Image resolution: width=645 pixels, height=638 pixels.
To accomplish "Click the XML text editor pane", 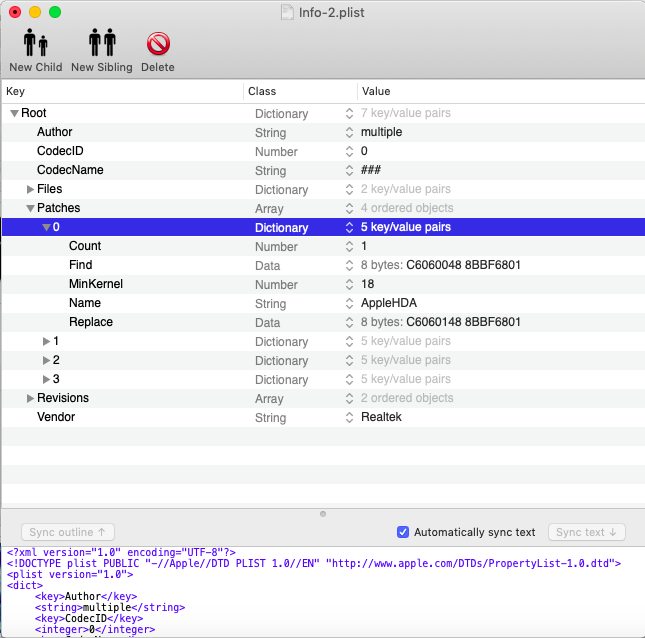I will [323, 592].
